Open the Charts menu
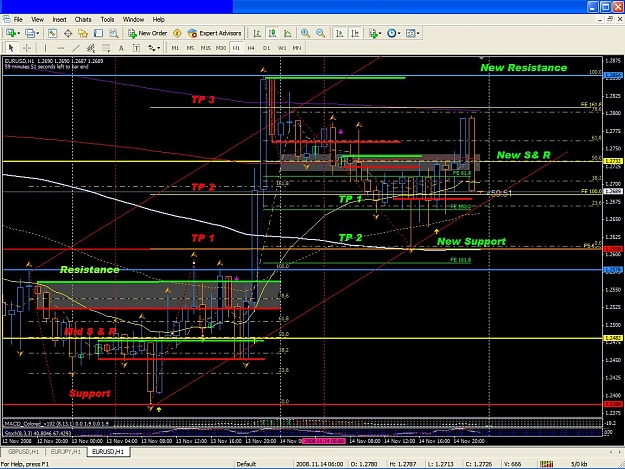The width and height of the screenshot is (625, 469). [x=83, y=20]
